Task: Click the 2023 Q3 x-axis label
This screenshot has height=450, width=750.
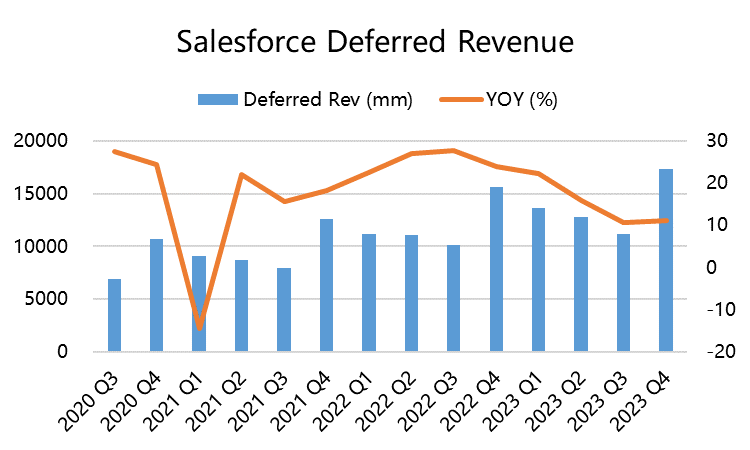Action: click(x=598, y=401)
